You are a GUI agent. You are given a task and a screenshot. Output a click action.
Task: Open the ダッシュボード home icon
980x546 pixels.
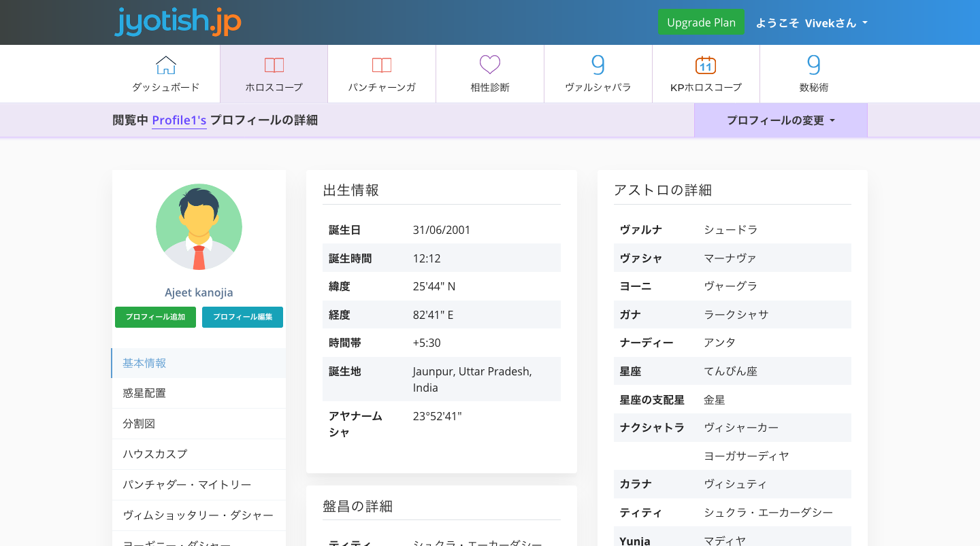[x=165, y=66]
